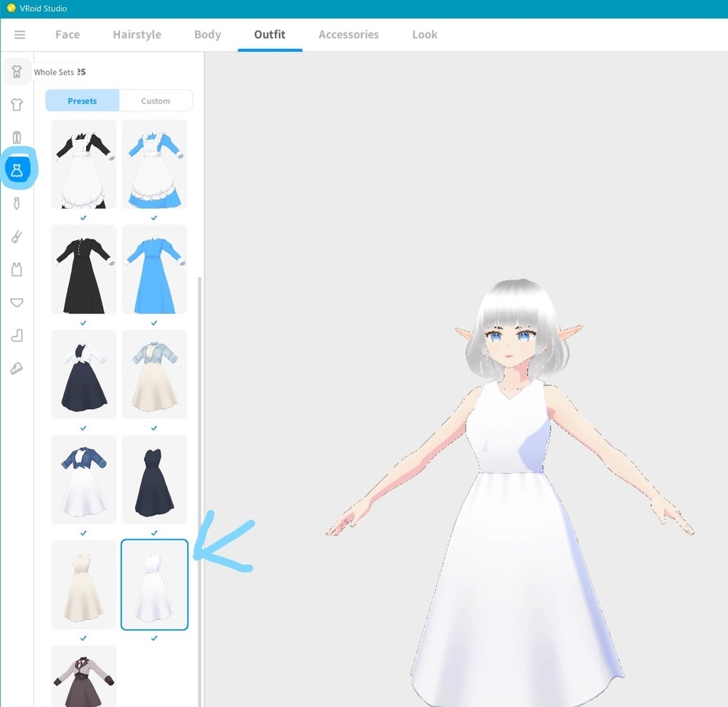Image resolution: width=728 pixels, height=707 pixels.
Task: Choose the white blouse with navy skirt dress
Action: [x=84, y=374]
